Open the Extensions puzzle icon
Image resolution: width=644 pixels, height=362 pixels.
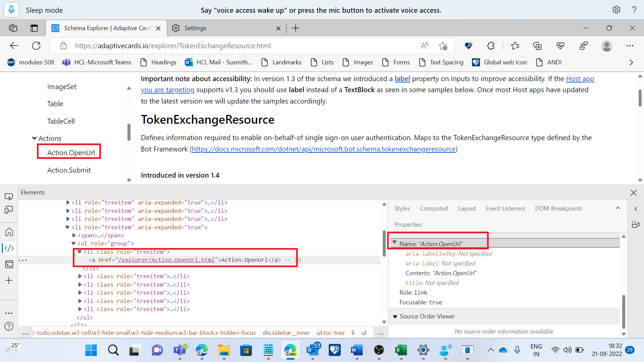coord(491,46)
